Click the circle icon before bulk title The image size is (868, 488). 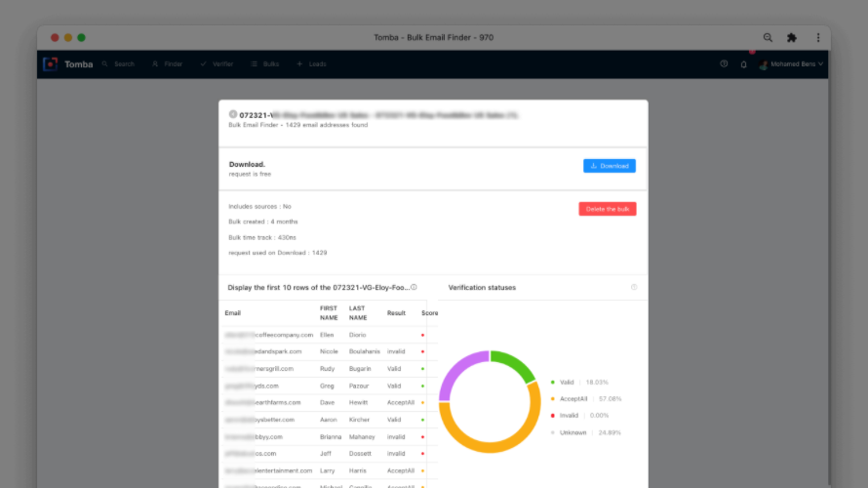pyautogui.click(x=233, y=114)
